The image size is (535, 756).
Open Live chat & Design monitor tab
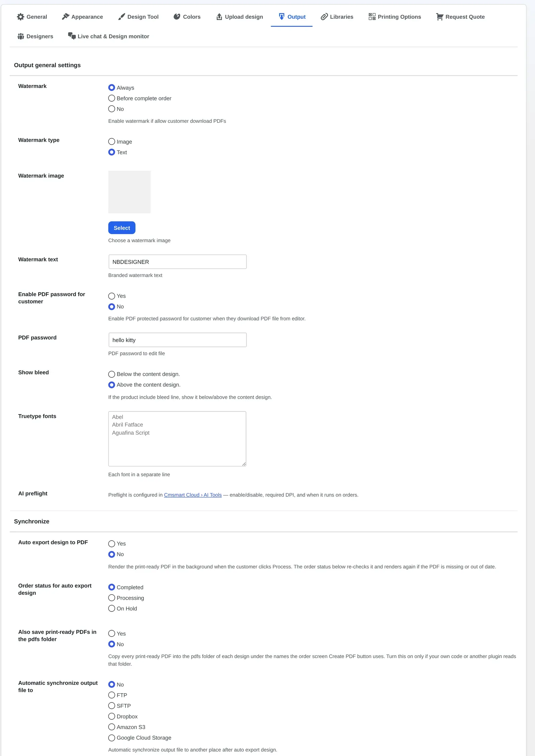(108, 36)
